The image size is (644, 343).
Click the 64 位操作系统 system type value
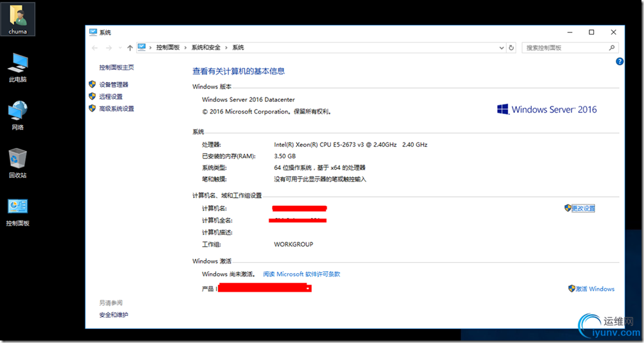point(320,168)
